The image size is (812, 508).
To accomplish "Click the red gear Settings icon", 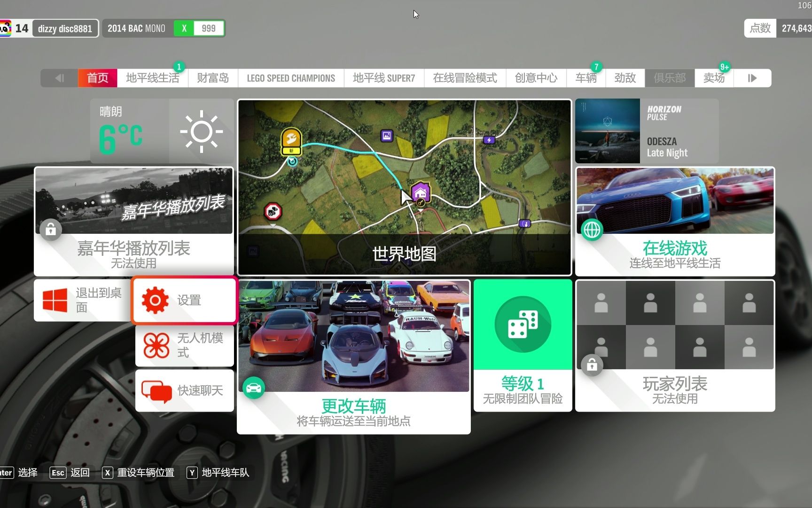I will pos(155,300).
